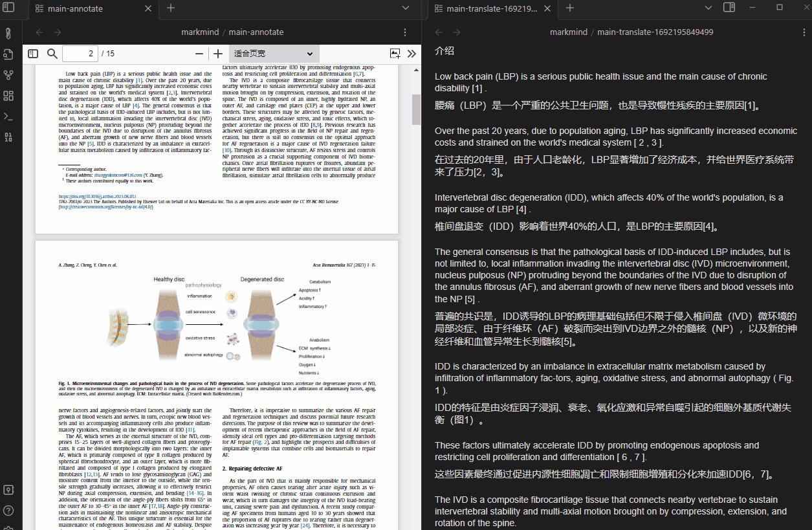Click paragraph starting 'Intervertebral disc degeneration (IDD)'
Image resolution: width=812 pixels, height=530 pixels.
coord(609,203)
